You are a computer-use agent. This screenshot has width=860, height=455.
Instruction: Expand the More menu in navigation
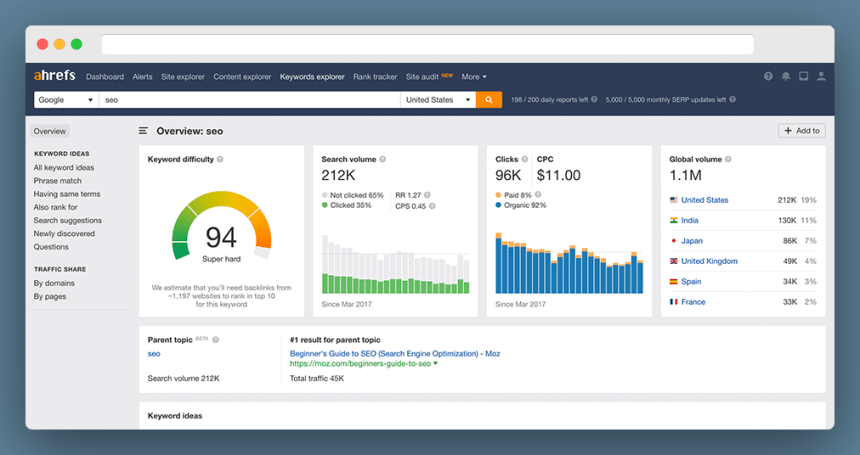(x=474, y=77)
